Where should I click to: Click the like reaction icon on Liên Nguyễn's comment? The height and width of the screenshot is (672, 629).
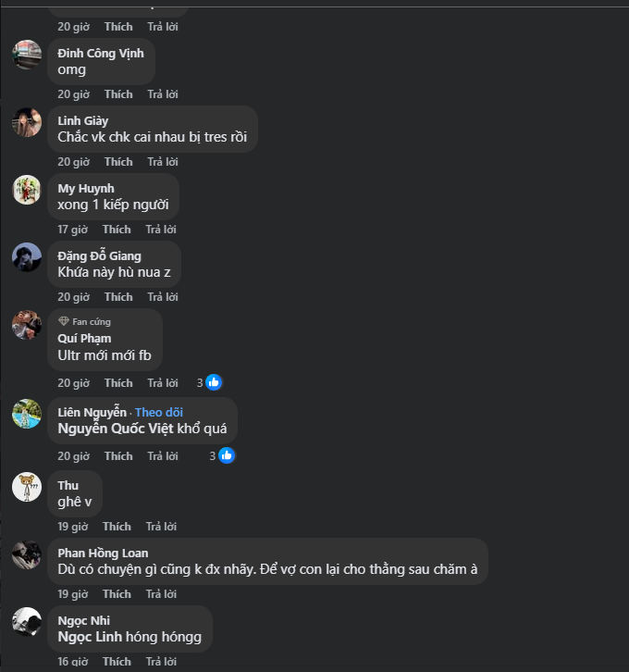[227, 455]
